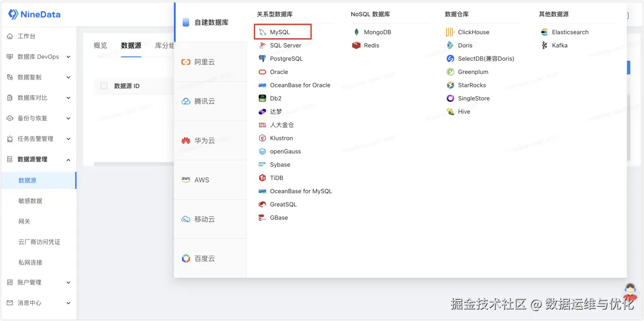Click the Redis icon
644x321 pixels.
click(x=356, y=45)
